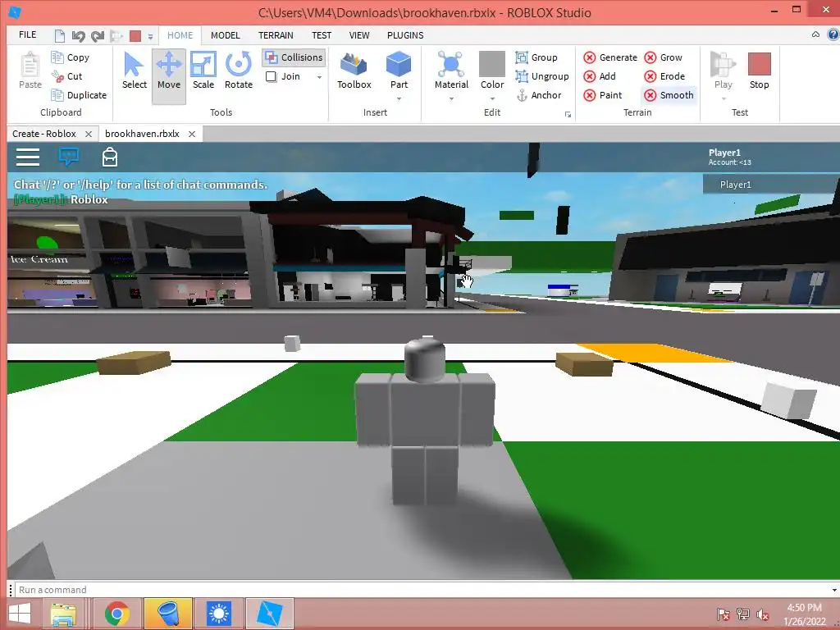This screenshot has height=630, width=840.
Task: Cut the selected object
Action: click(67, 76)
